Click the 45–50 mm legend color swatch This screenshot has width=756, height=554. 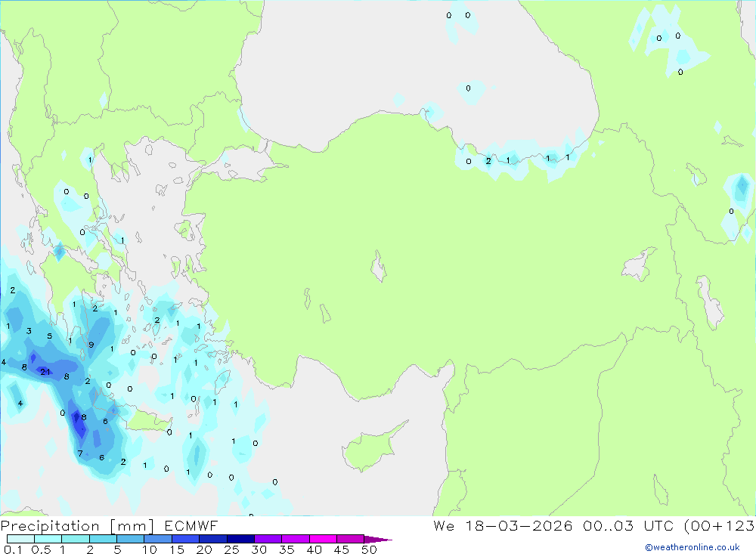click(351, 539)
